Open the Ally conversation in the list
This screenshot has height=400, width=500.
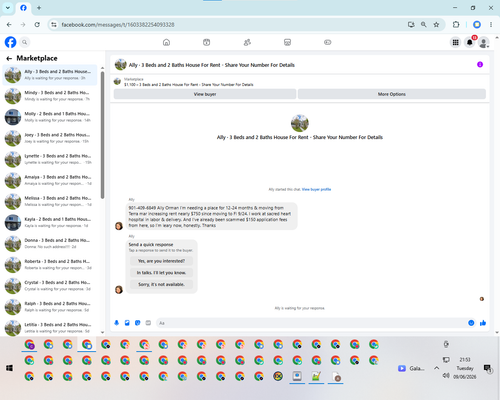tap(50, 75)
